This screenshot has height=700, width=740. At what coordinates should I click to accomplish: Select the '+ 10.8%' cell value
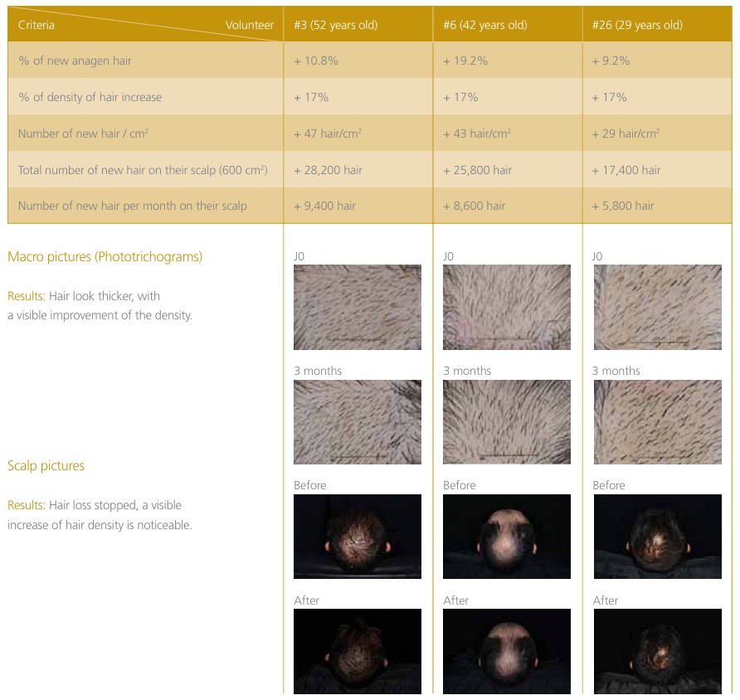click(316, 61)
